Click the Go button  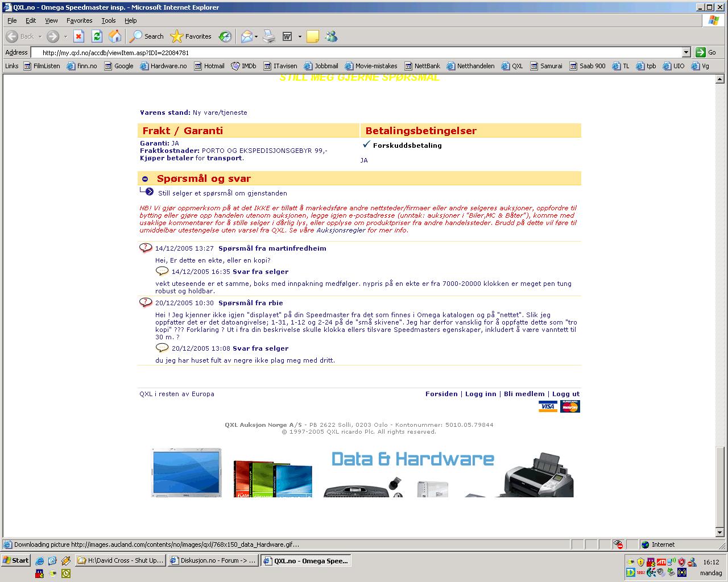click(706, 52)
